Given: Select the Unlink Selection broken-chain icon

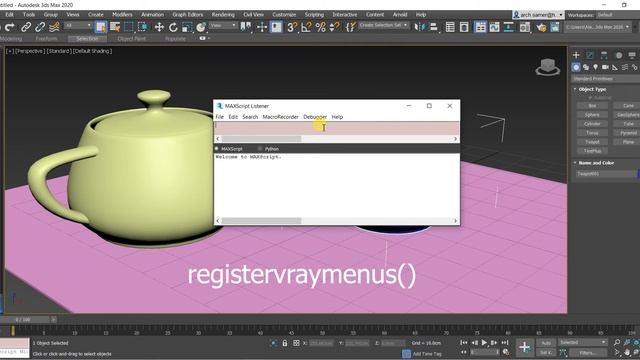Looking at the screenshot, I should [40, 27].
